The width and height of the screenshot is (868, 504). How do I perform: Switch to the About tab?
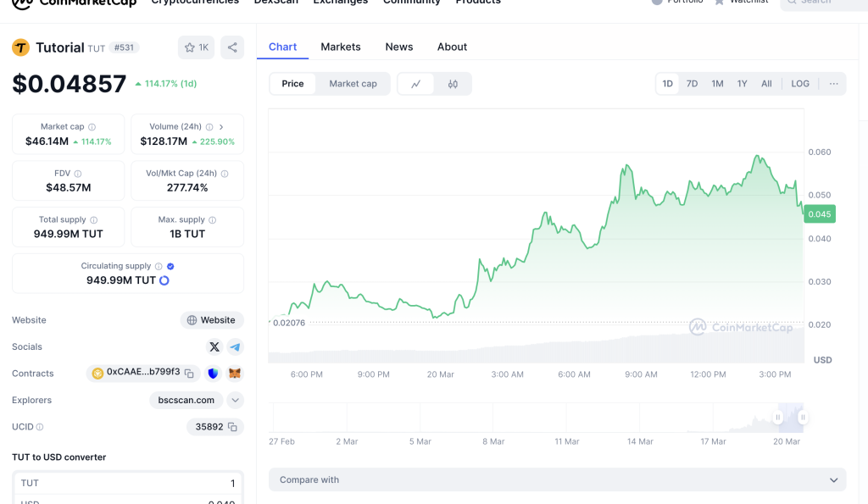(x=453, y=47)
